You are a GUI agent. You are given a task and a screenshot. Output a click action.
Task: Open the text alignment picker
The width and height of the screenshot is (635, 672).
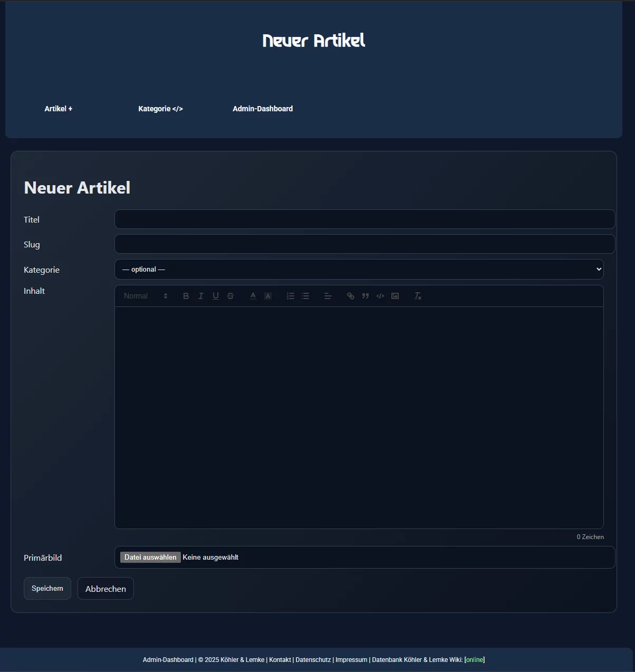coord(328,296)
